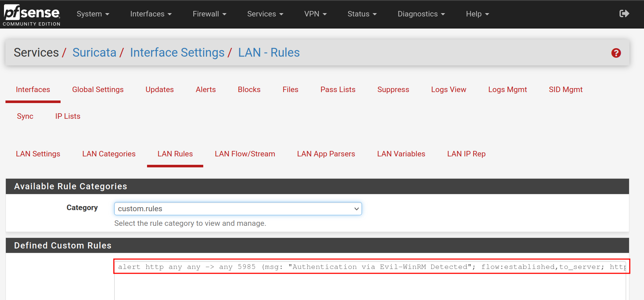Viewport: 644px width, 300px height.
Task: Open the LAN IP Rep sub-tab
Action: [x=466, y=154]
